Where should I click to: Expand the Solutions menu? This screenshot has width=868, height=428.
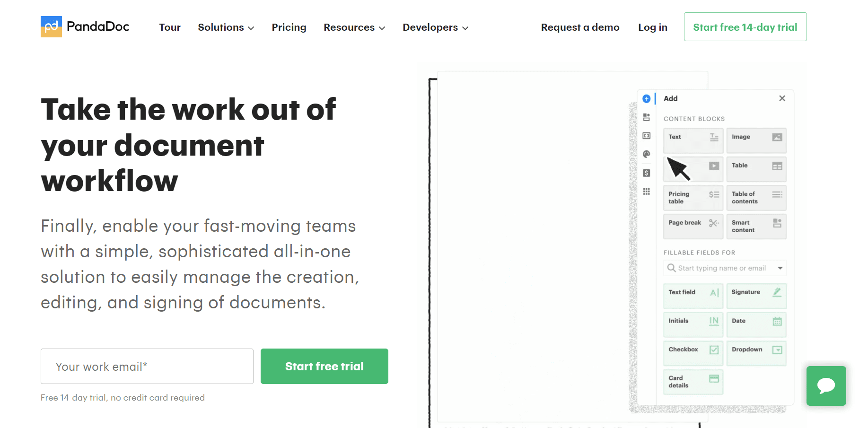(226, 27)
